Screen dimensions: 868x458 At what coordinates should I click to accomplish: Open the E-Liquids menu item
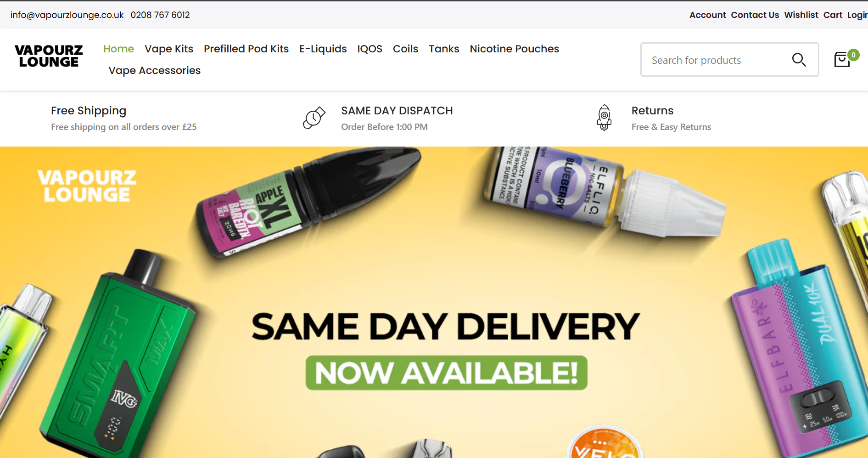tap(323, 49)
